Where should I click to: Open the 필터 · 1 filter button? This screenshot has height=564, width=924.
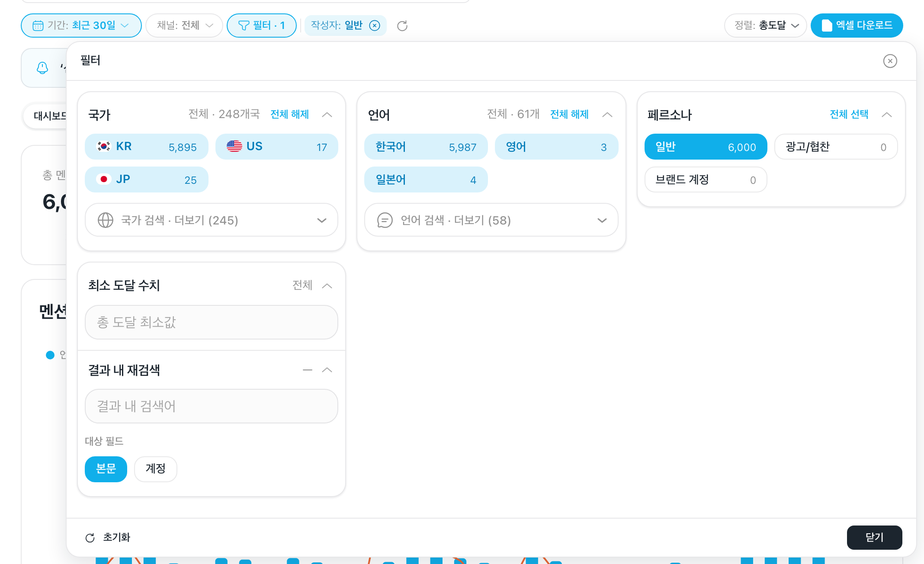tap(262, 26)
